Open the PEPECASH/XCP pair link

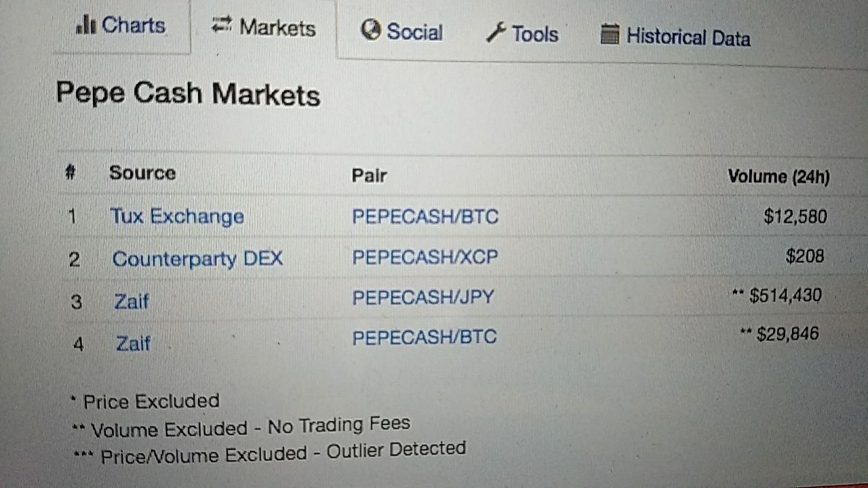(x=425, y=258)
